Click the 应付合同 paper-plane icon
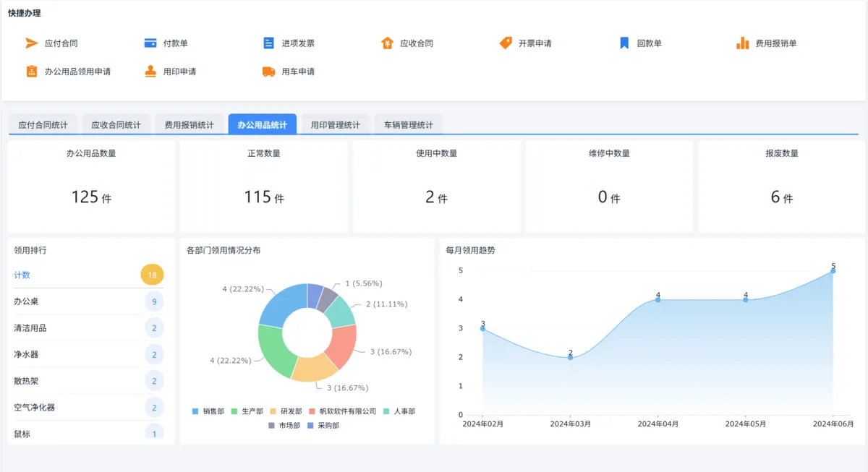868x472 pixels. [x=31, y=43]
